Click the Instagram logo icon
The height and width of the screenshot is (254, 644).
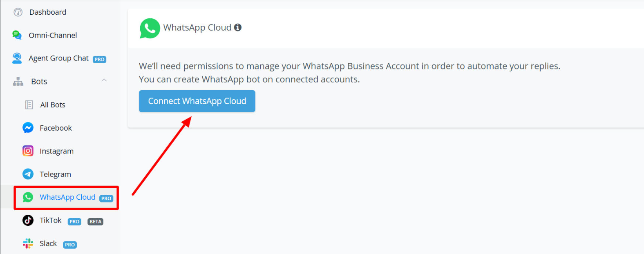[x=28, y=151]
